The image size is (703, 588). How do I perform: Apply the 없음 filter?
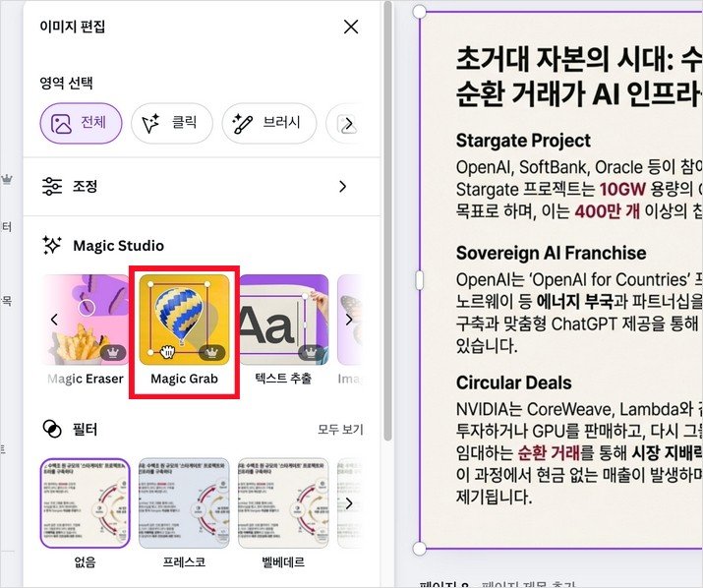(86, 514)
